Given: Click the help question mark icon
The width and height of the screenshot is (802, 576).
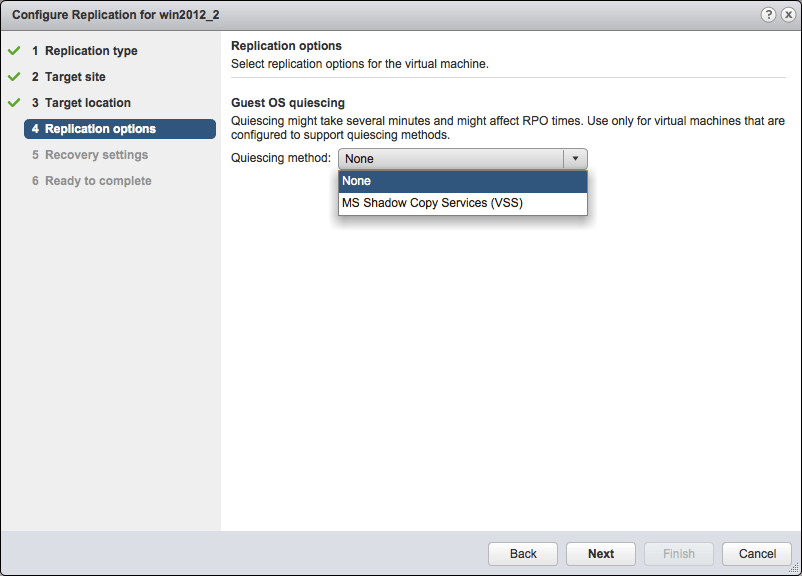Looking at the screenshot, I should [768, 14].
